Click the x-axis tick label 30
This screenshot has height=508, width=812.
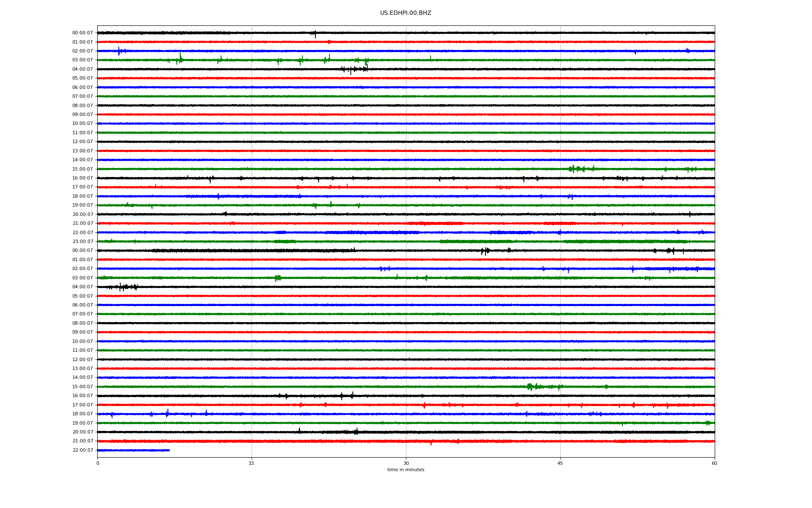coord(406,463)
